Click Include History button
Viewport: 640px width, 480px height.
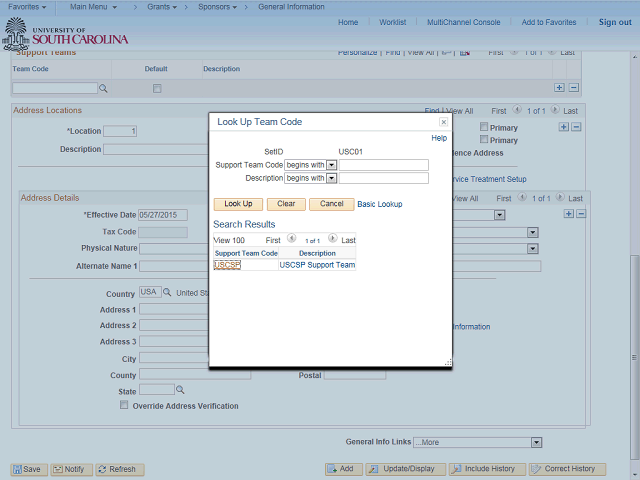click(x=487, y=469)
